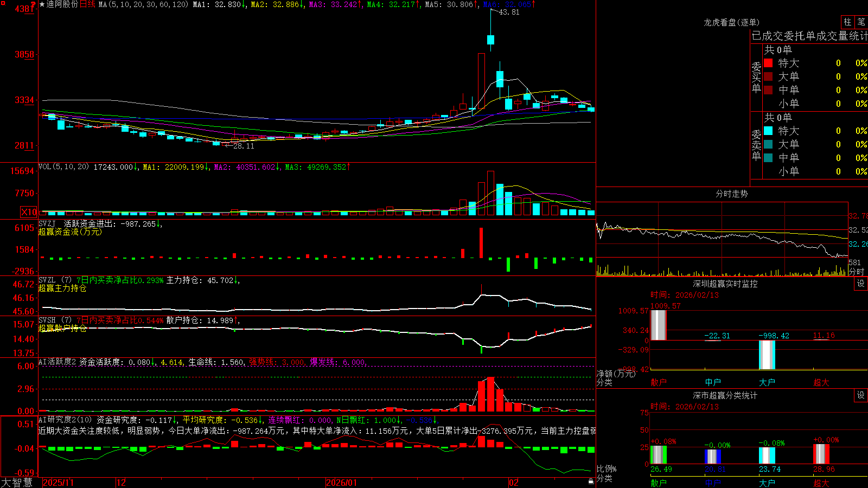Click the lock icon on the timeline

coord(591,481)
